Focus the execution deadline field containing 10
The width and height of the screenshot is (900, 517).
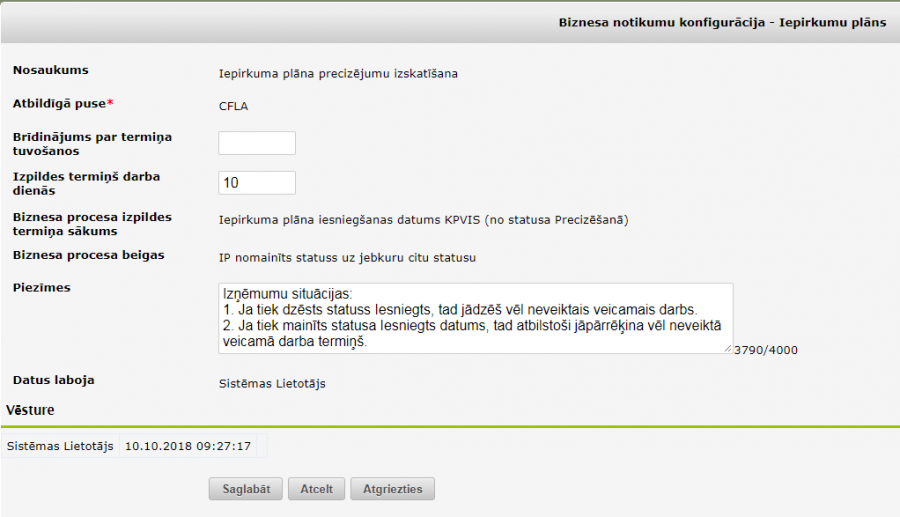click(257, 183)
